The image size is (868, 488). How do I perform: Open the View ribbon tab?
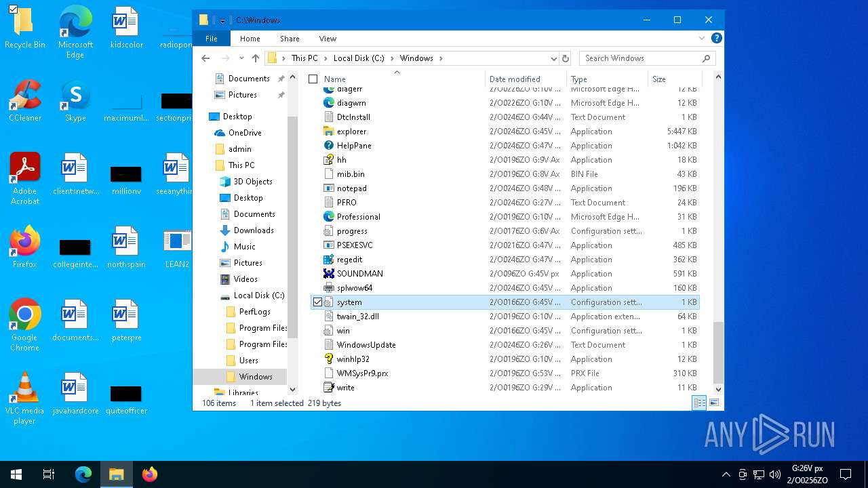pos(328,39)
